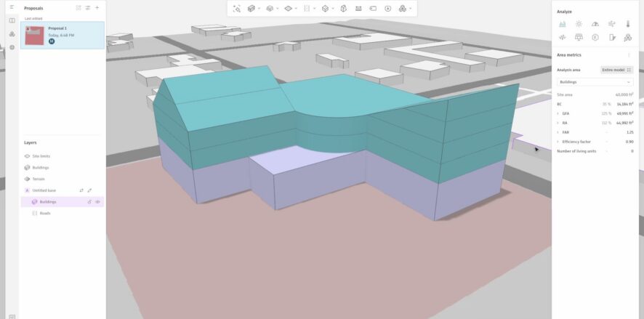Expand the Efficiency factor row
644x319 pixels.
tap(558, 141)
